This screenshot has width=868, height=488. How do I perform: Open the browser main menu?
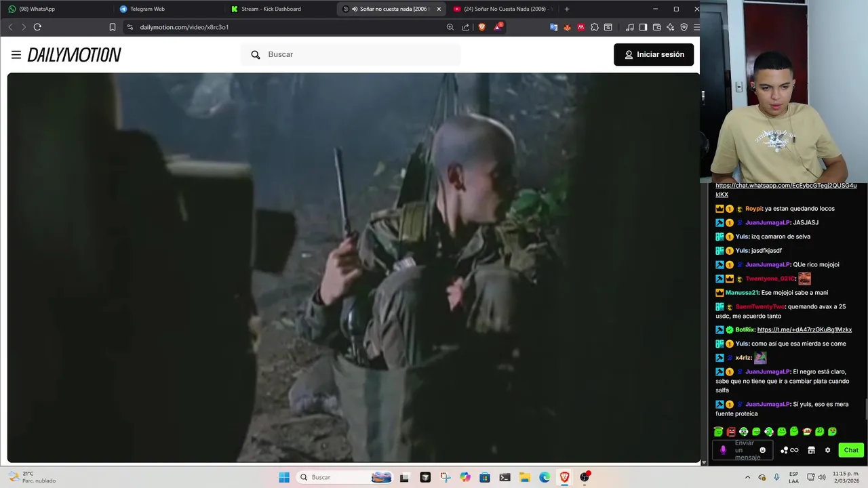click(696, 27)
